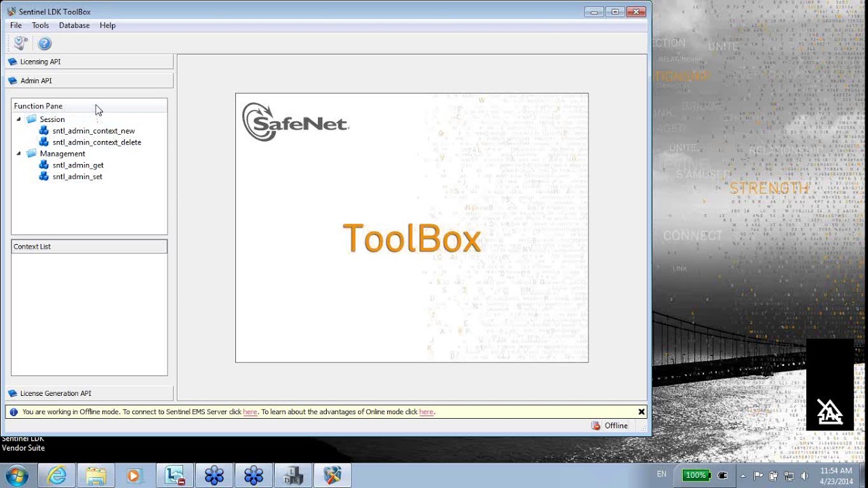Screen dimensions: 868x488
Task: Click the power plug tray icon
Action: (722, 476)
